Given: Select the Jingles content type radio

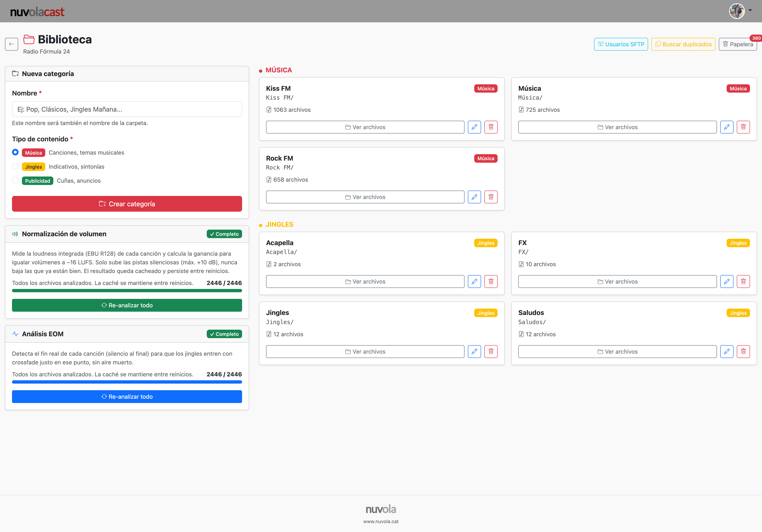Looking at the screenshot, I should tap(15, 166).
